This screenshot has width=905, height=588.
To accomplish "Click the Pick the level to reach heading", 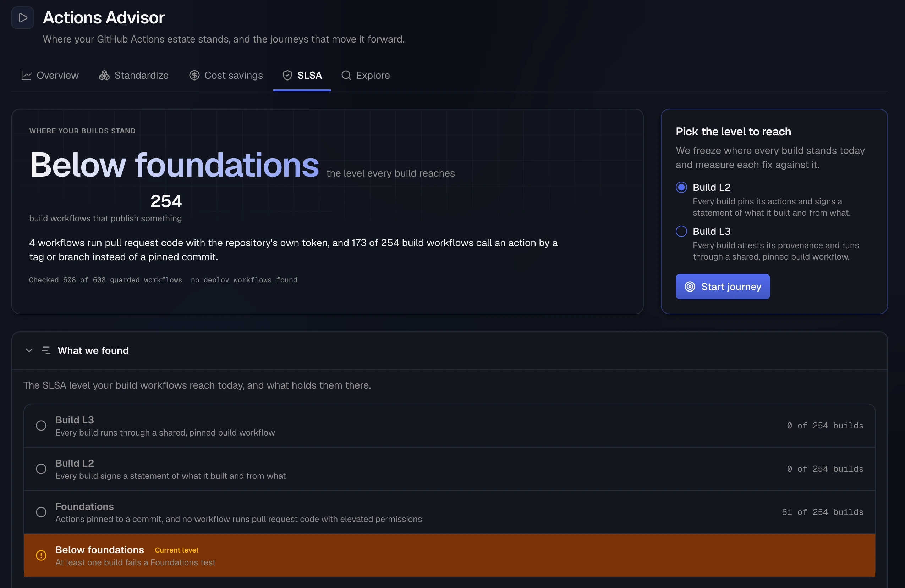I will pyautogui.click(x=733, y=132).
